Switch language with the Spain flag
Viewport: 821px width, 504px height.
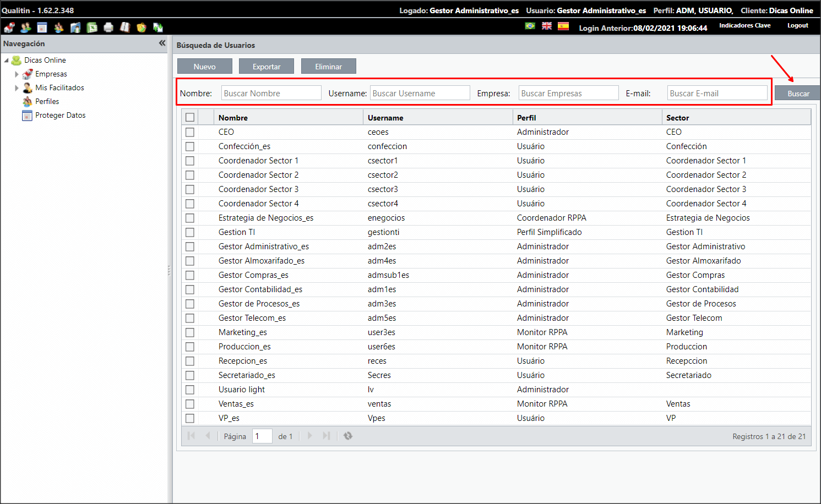[563, 26]
